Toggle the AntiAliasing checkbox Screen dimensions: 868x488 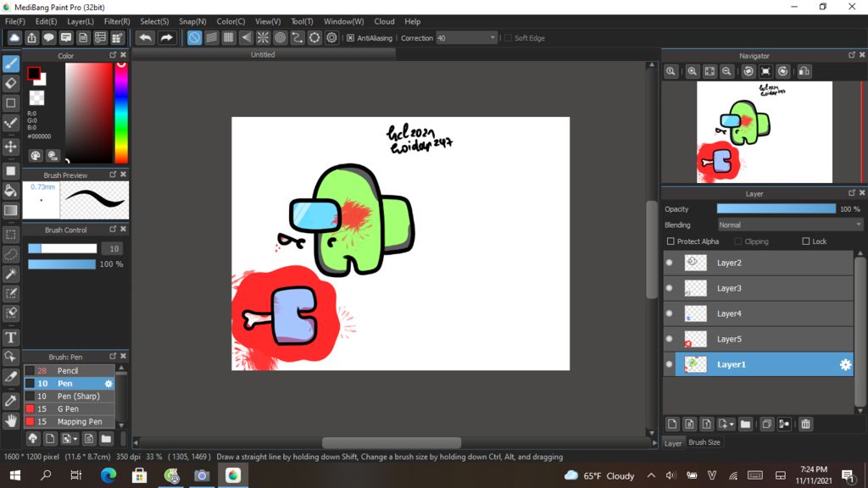pyautogui.click(x=350, y=37)
